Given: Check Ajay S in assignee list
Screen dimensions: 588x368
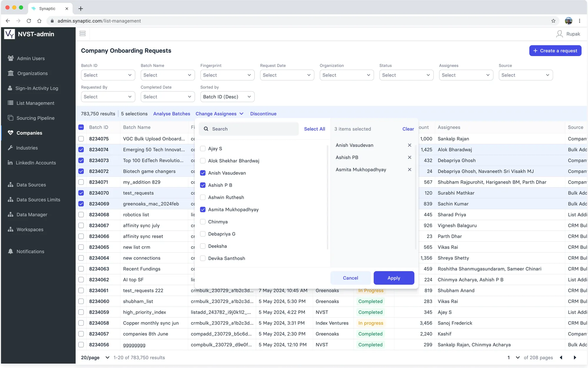Looking at the screenshot, I should 203,149.
